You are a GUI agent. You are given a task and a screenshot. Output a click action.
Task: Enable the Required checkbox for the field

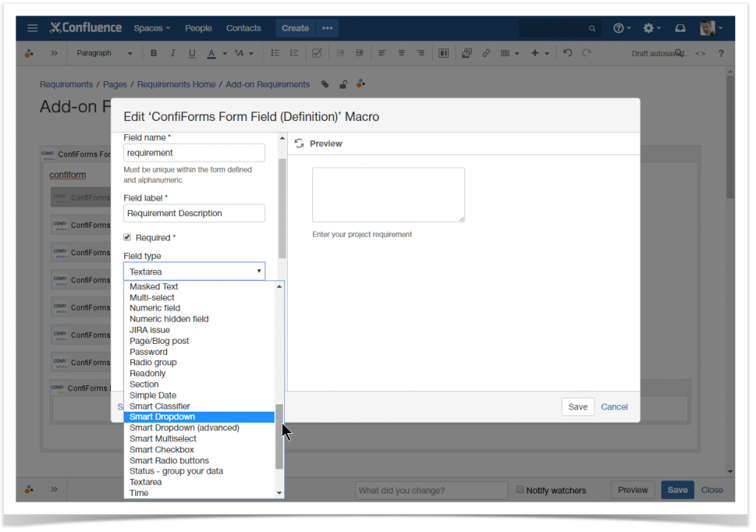[x=128, y=237]
